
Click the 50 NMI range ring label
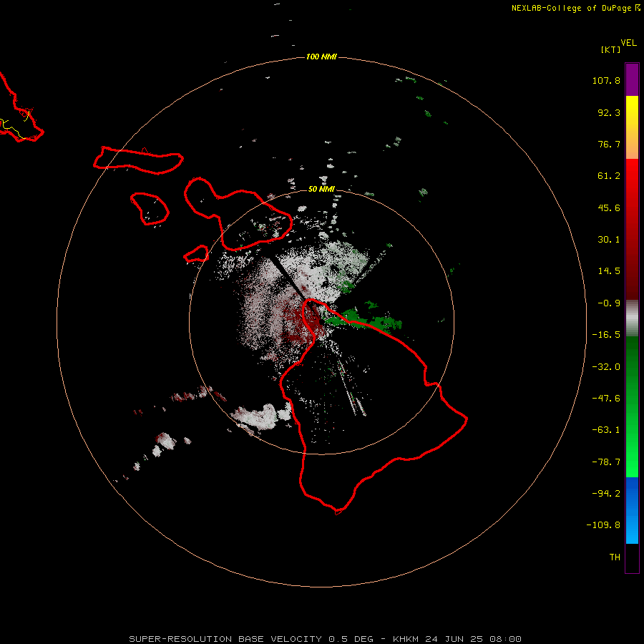click(x=321, y=189)
